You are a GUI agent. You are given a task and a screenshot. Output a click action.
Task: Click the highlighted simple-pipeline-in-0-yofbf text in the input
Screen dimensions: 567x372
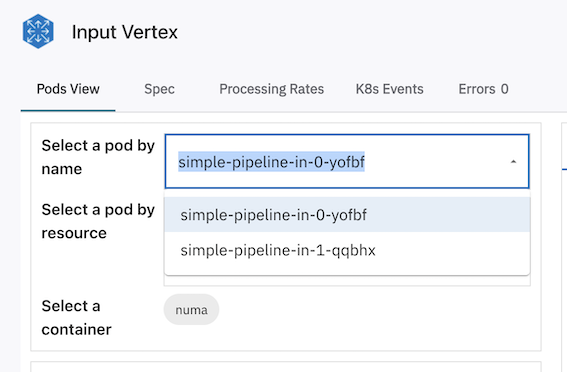click(271, 162)
